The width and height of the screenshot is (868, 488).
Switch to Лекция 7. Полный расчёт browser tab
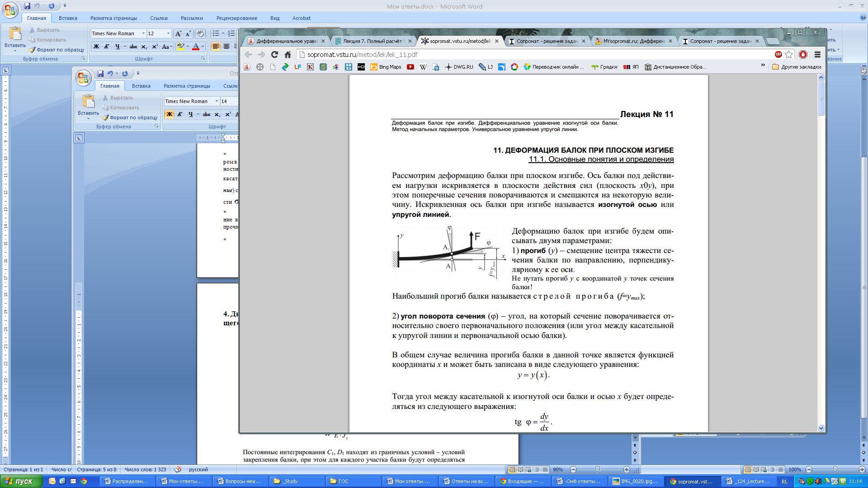[x=373, y=41]
